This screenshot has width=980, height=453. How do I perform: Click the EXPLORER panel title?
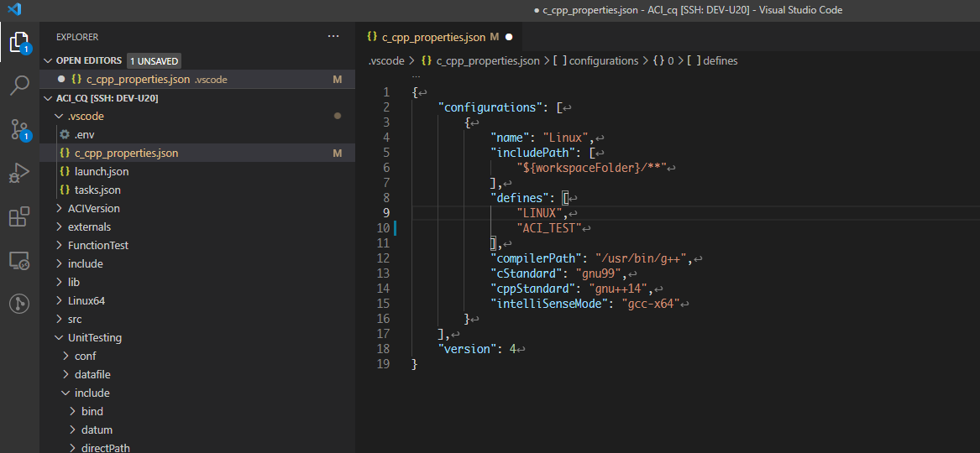point(77,37)
